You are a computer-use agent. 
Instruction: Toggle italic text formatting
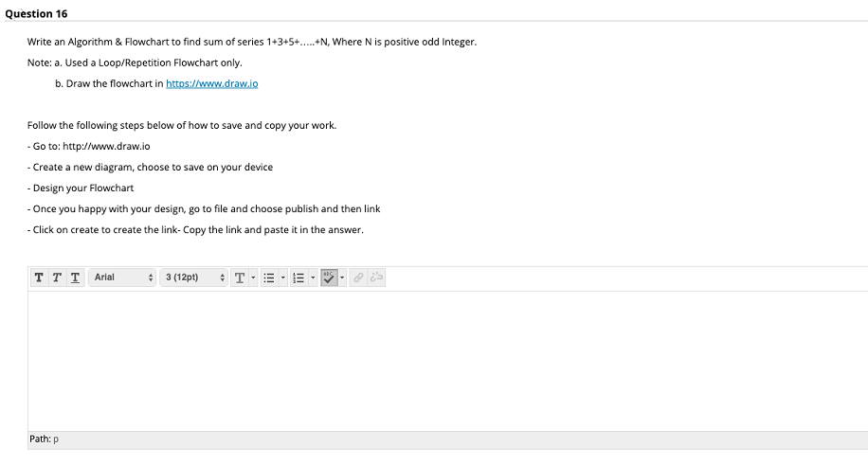(57, 278)
